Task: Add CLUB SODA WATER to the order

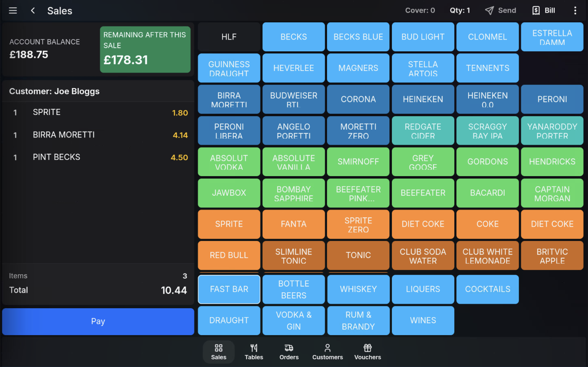Action: (x=423, y=256)
